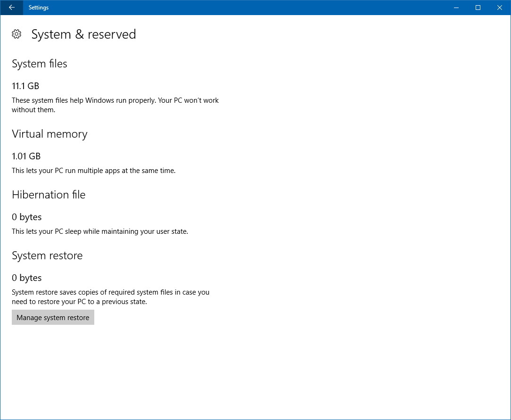Select 0 bytes under System restore
The image size is (511, 420).
click(x=27, y=278)
